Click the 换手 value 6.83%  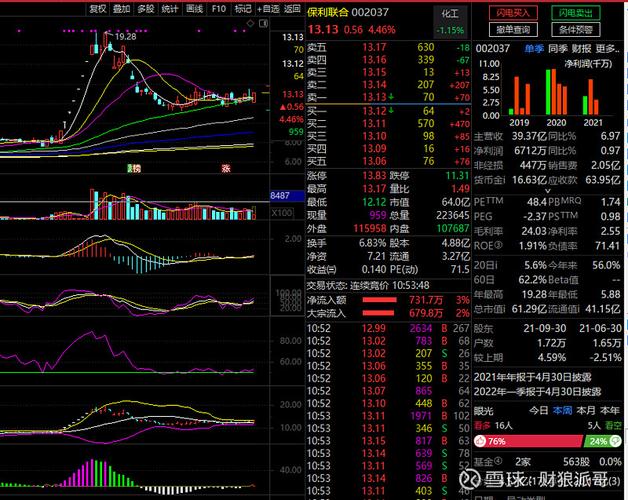click(x=372, y=243)
